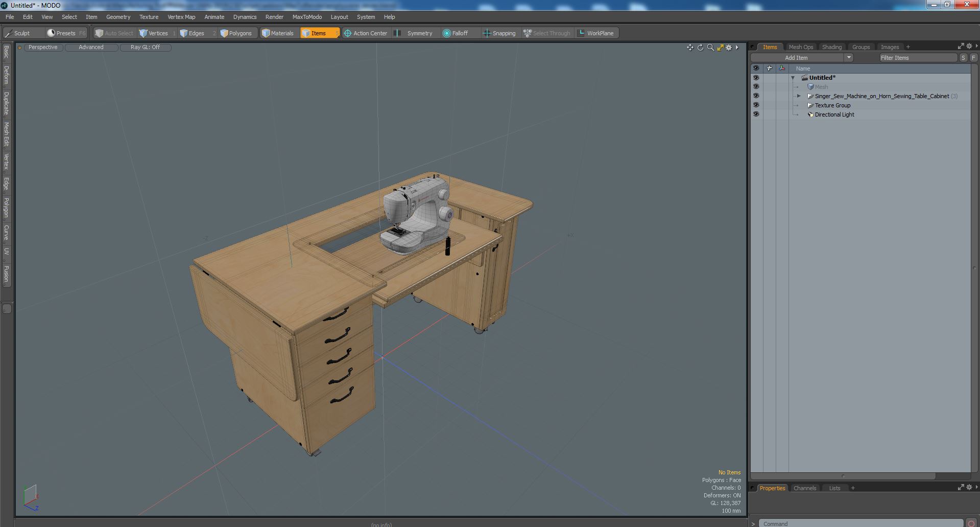980x527 pixels.
Task: Open the Perspective view type dropdown
Action: pyautogui.click(x=43, y=47)
